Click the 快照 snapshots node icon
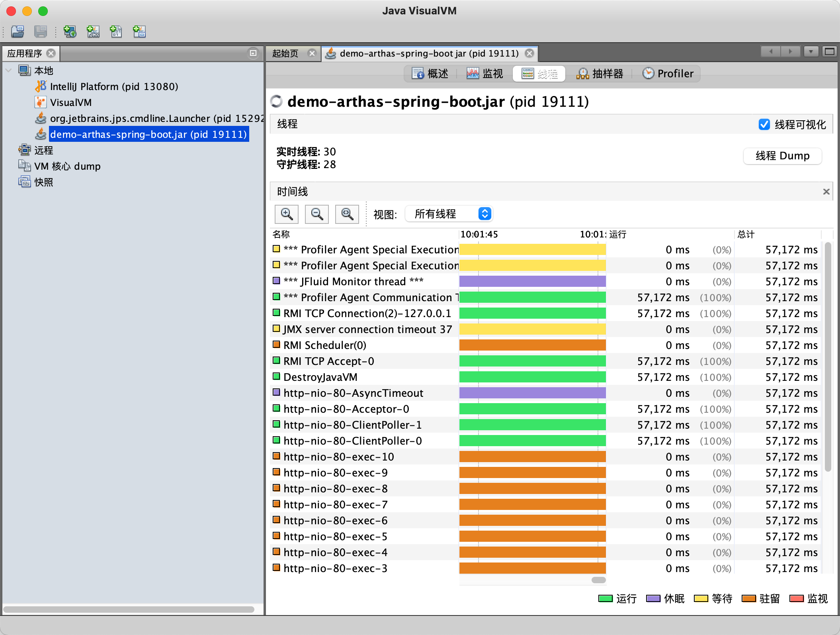Screen dimensions: 840x635 point(25,182)
